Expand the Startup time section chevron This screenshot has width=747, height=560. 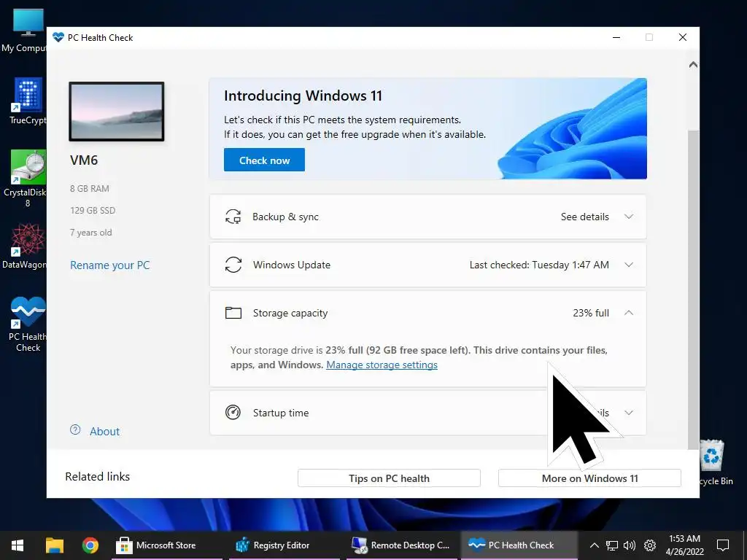(x=629, y=413)
